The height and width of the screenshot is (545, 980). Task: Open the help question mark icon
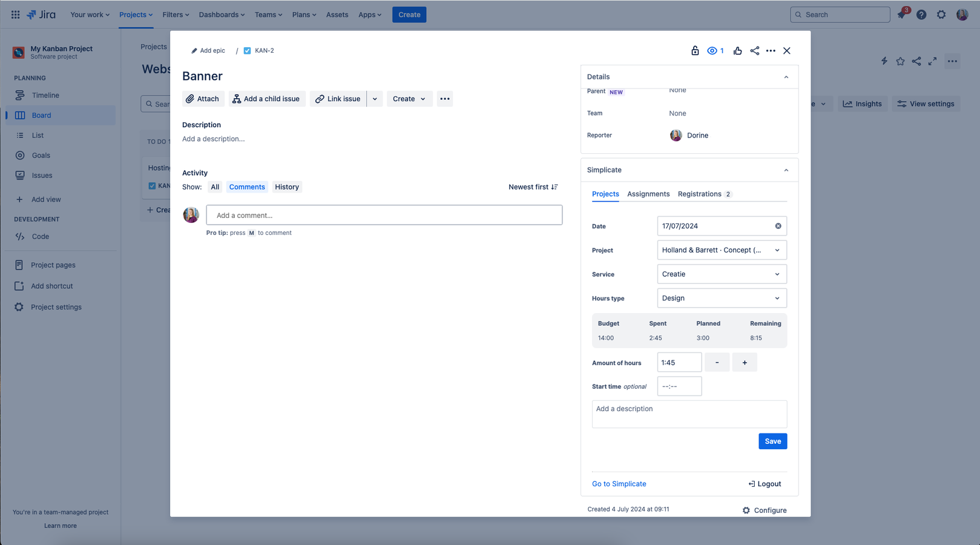921,15
